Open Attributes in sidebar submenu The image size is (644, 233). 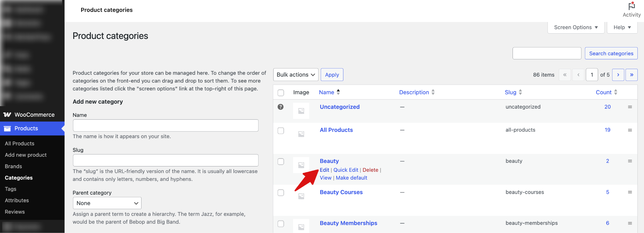17,200
